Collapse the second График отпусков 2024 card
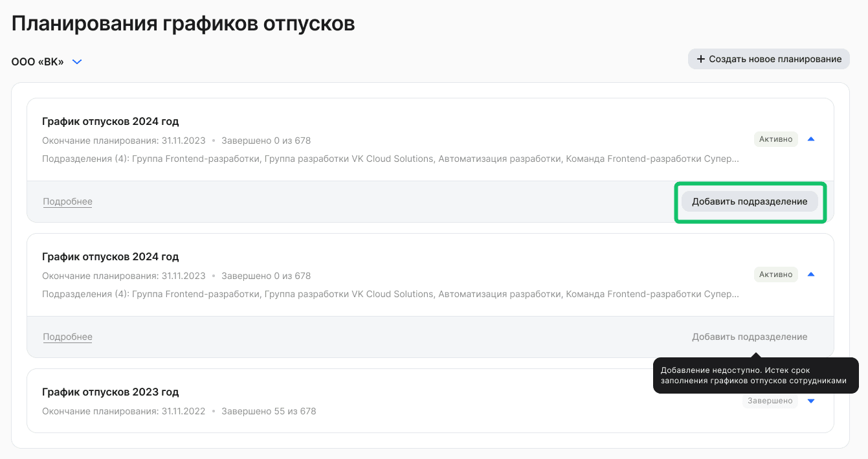The image size is (868, 459). click(811, 274)
